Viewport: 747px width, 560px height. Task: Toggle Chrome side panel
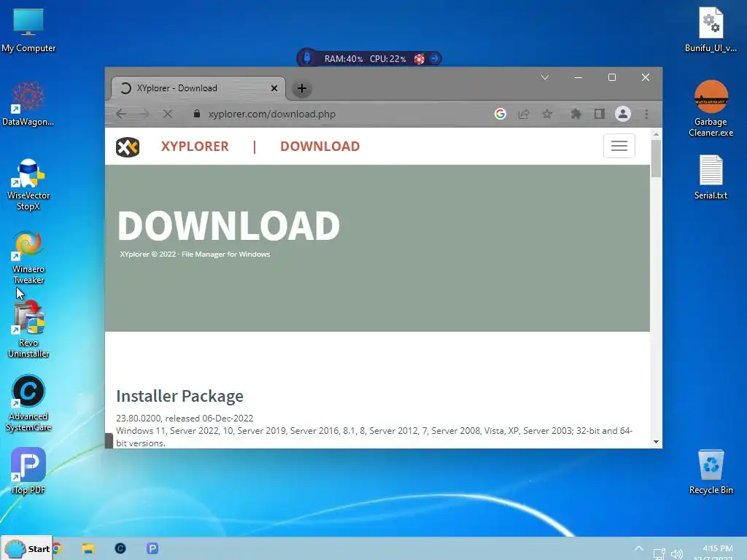pyautogui.click(x=600, y=114)
